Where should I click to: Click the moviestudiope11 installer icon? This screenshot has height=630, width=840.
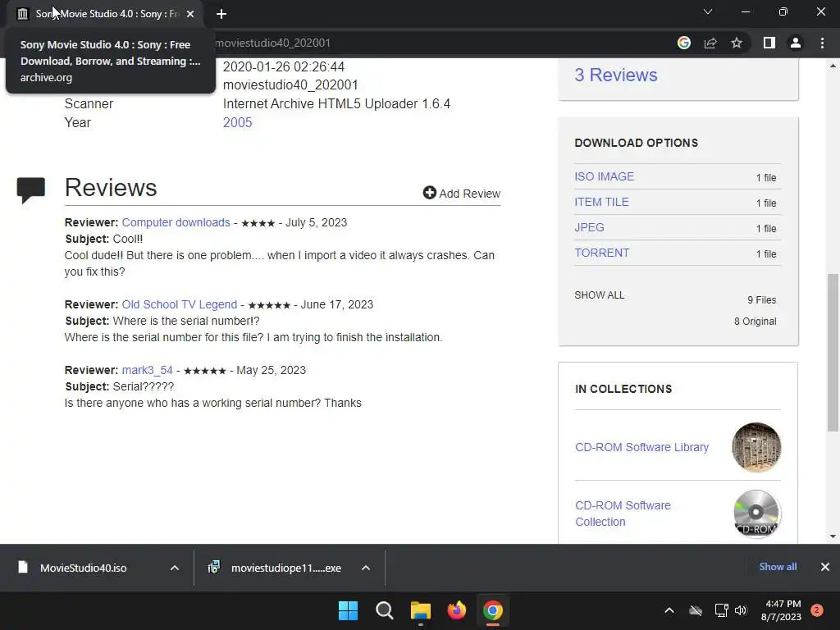coord(213,567)
